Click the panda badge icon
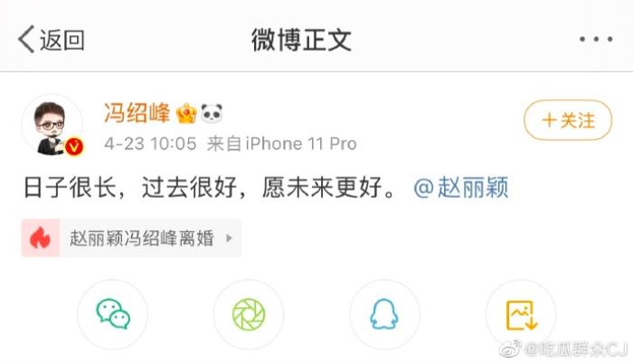Screen dimensions: 633x364 (x=212, y=113)
